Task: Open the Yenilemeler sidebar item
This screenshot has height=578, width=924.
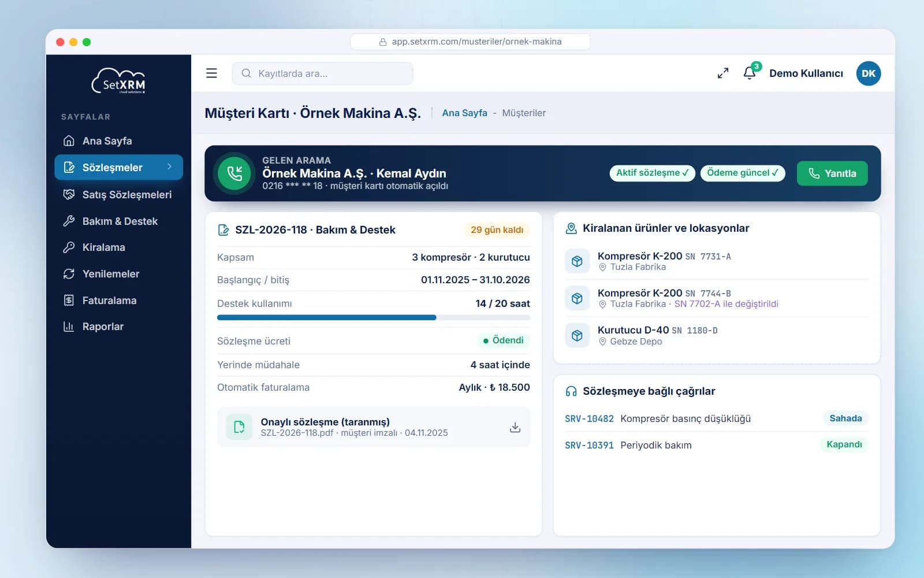Action: (118, 274)
